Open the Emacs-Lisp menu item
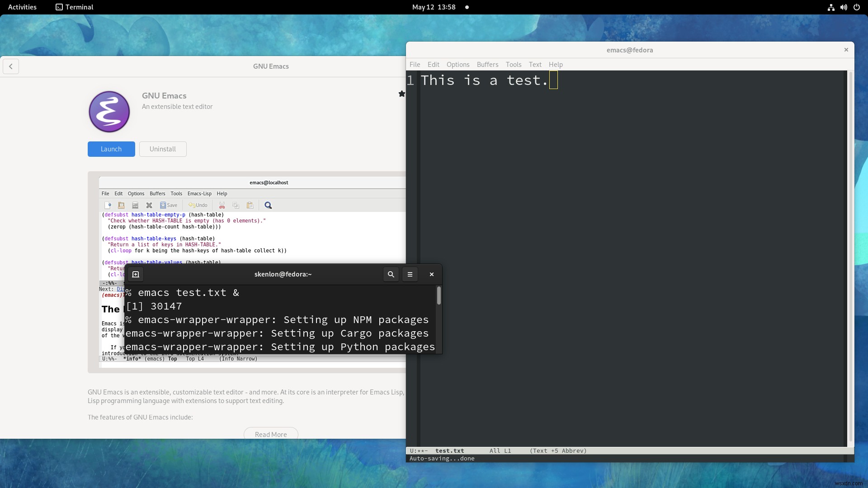 [200, 193]
